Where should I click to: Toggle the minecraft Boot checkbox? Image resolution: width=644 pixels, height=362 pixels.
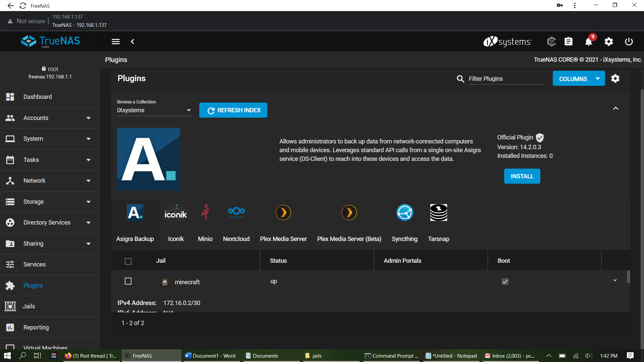click(505, 282)
